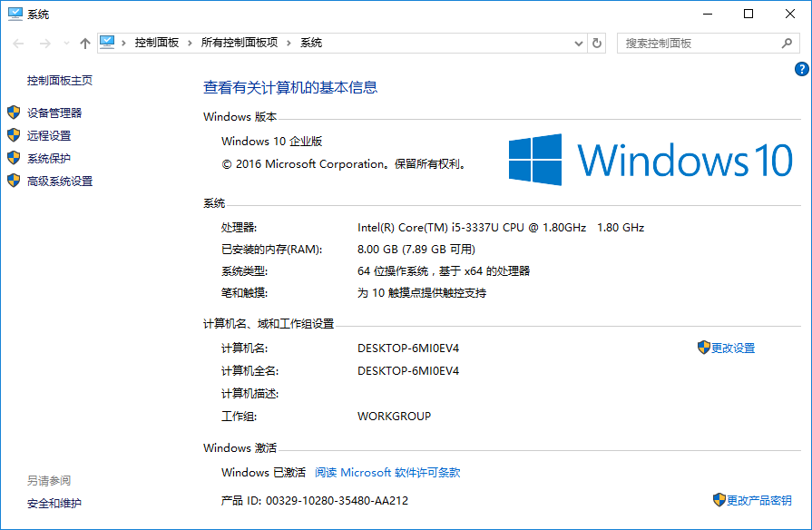This screenshot has height=530, width=812.
Task: Minimize the 系统 window
Action: (708, 14)
